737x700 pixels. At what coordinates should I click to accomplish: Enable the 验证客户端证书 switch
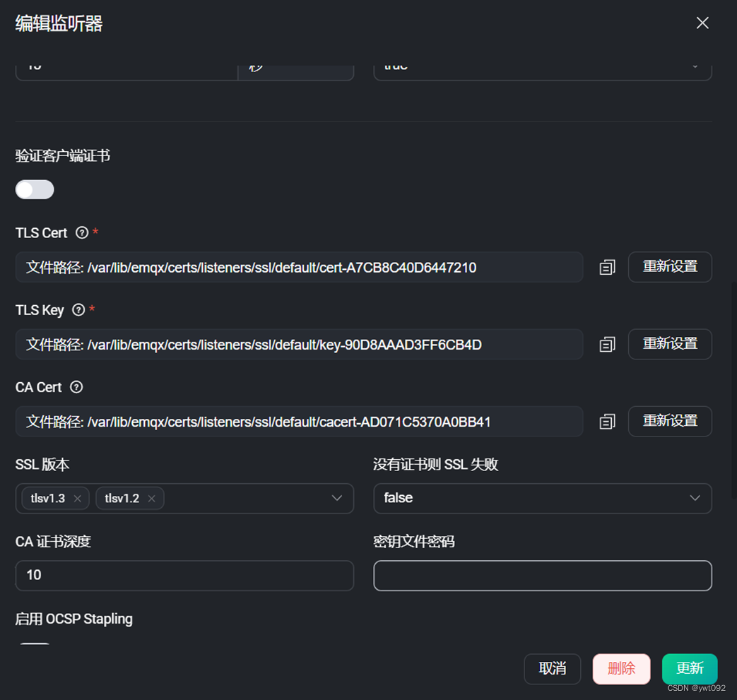coord(34,189)
